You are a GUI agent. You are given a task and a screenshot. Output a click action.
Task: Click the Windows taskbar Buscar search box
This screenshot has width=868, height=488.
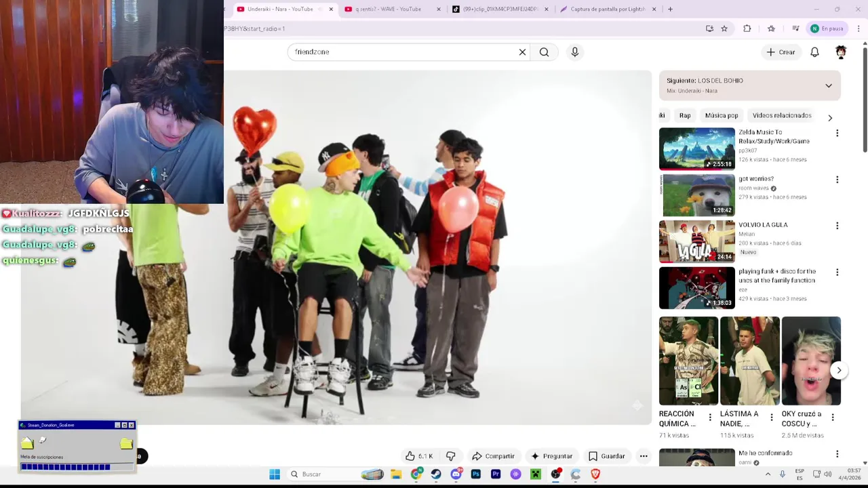[336, 474]
